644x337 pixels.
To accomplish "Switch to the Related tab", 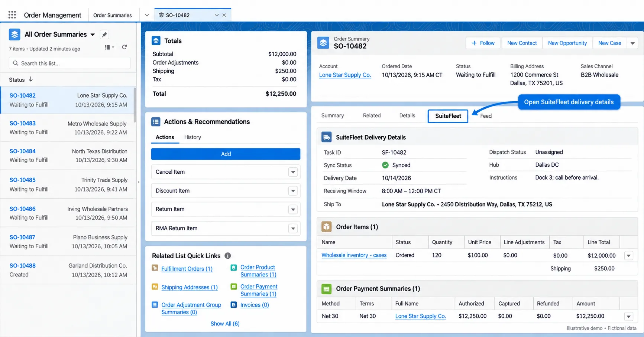I will [x=372, y=116].
